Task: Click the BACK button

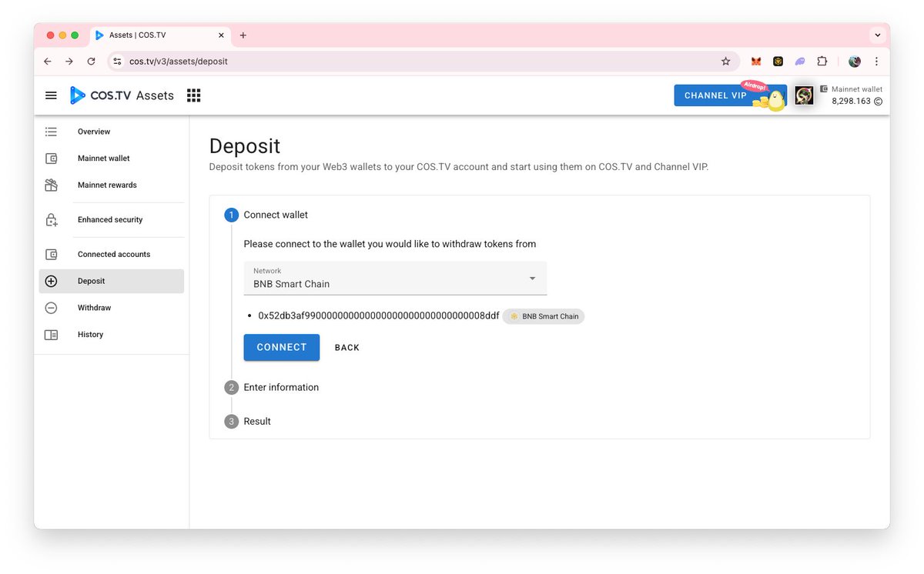Action: [x=347, y=348]
